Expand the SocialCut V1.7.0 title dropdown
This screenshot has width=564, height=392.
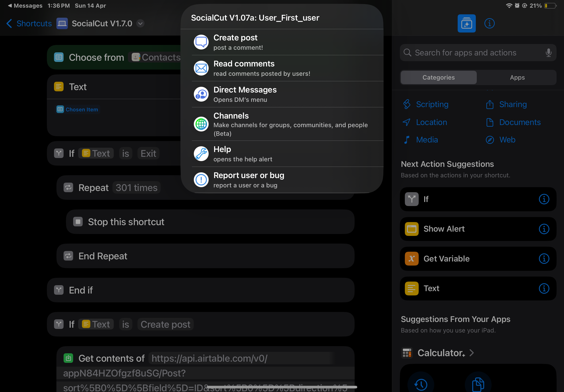141,24
